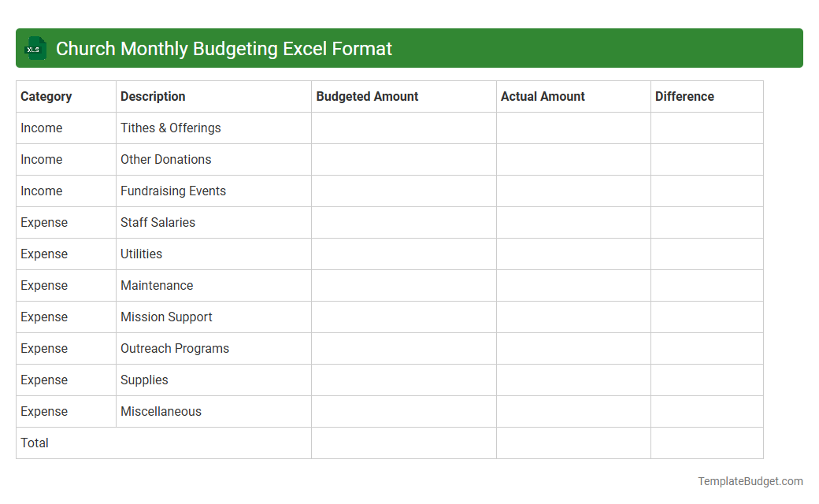Select the Miscellaneous expense row
The image size is (819, 504).
click(161, 411)
